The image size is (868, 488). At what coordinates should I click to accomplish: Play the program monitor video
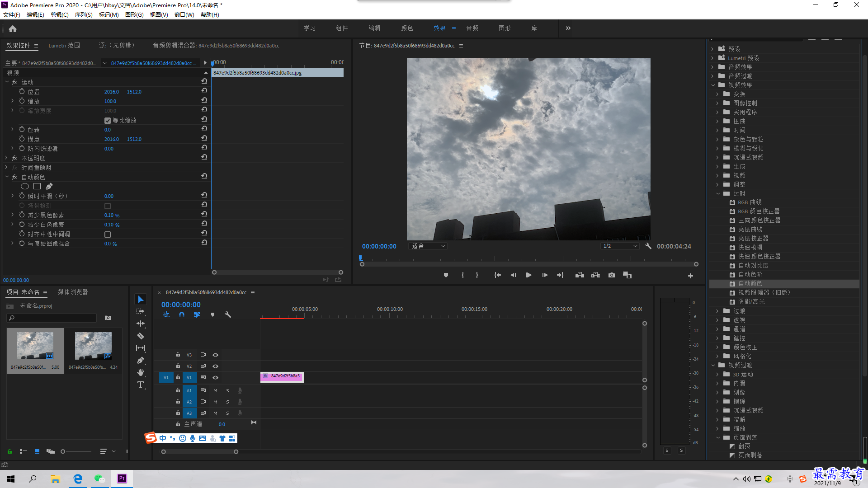(x=528, y=275)
